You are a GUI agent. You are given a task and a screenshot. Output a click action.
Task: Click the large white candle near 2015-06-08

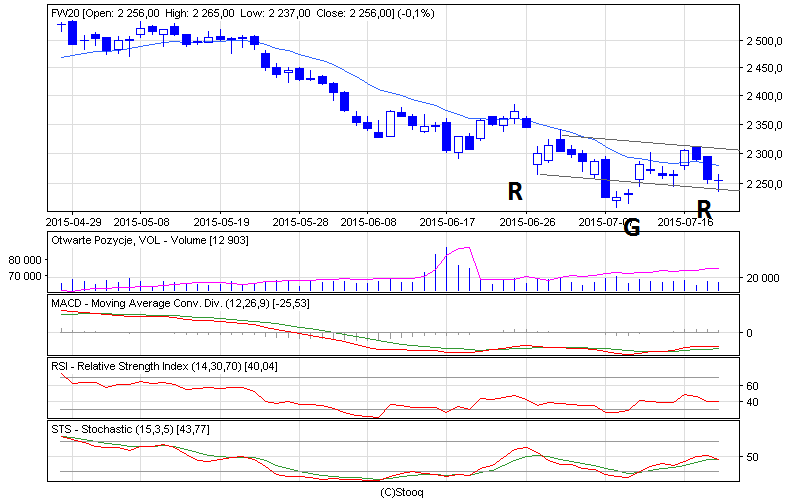click(x=390, y=124)
